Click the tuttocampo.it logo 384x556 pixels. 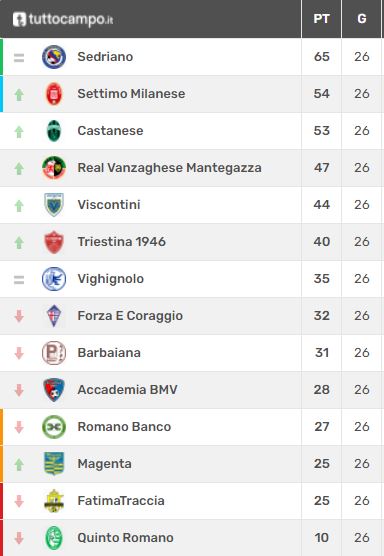(63, 19)
